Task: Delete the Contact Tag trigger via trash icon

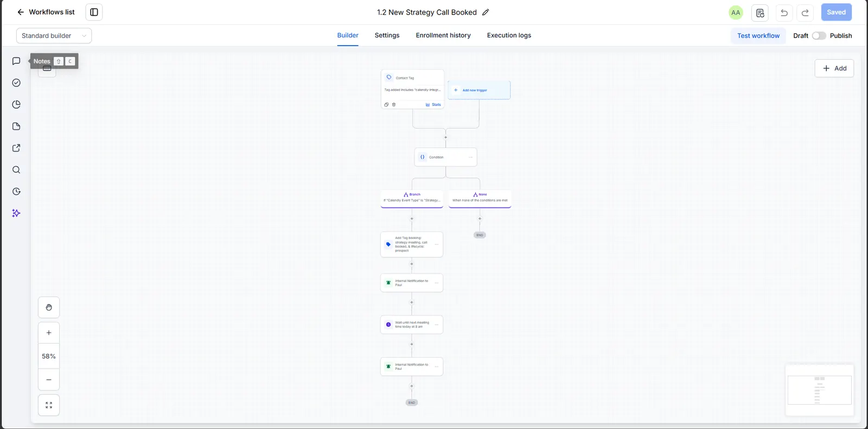Action: click(x=394, y=105)
